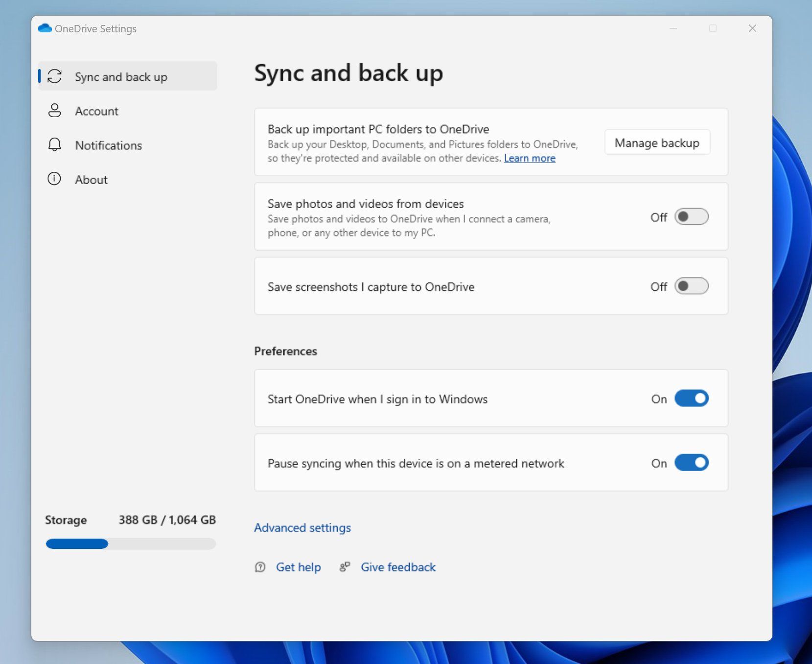Select the Sync and back up sync-arrows icon
This screenshot has width=812, height=664.
tap(55, 76)
